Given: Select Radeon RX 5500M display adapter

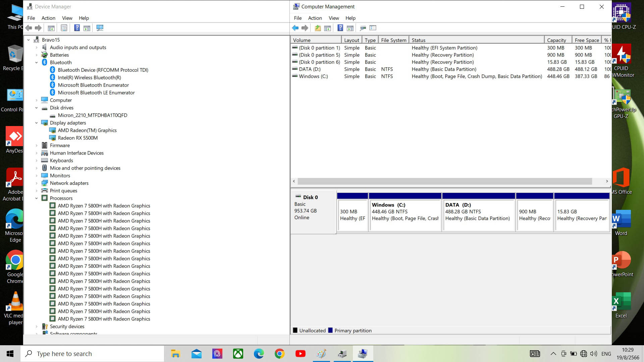Looking at the screenshot, I should pyautogui.click(x=77, y=138).
